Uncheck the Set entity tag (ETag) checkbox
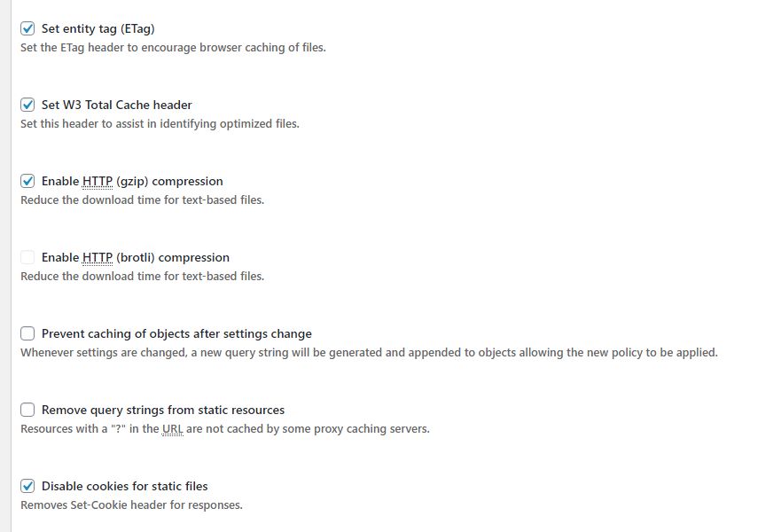This screenshot has width=758, height=532. [27, 28]
